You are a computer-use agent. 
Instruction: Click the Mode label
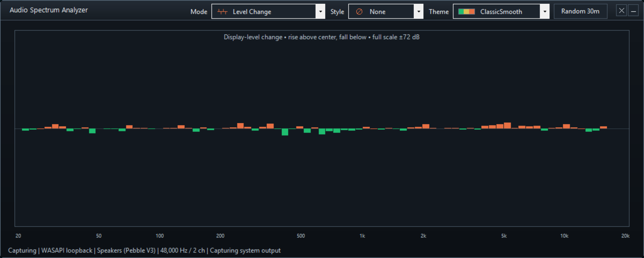[x=199, y=12]
